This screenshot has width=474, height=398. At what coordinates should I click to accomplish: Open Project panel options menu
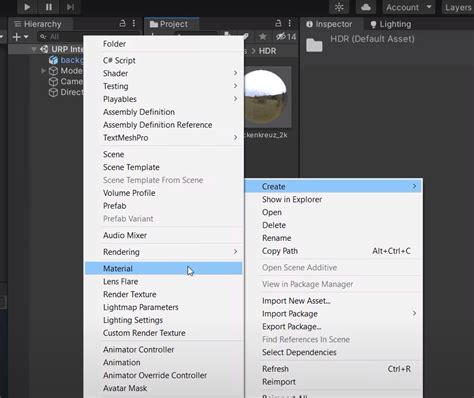click(x=290, y=23)
